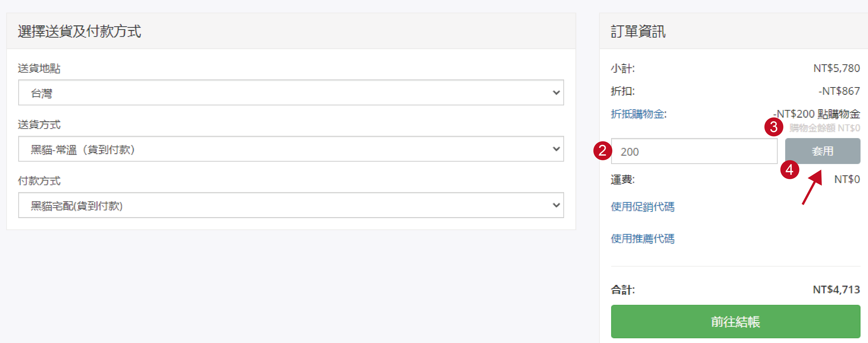The image size is (868, 343).
Task: Open the 使用促銷代碼 link
Action: click(643, 207)
